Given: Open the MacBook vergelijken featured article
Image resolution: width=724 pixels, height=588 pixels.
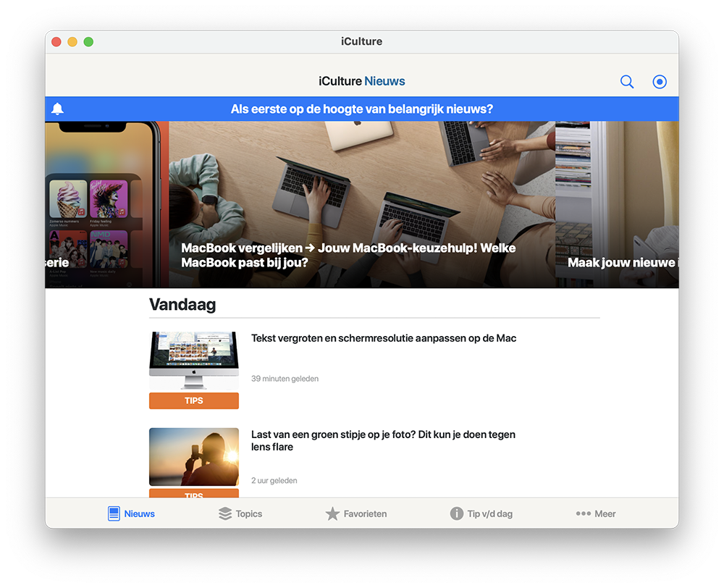Looking at the screenshot, I should (362, 205).
